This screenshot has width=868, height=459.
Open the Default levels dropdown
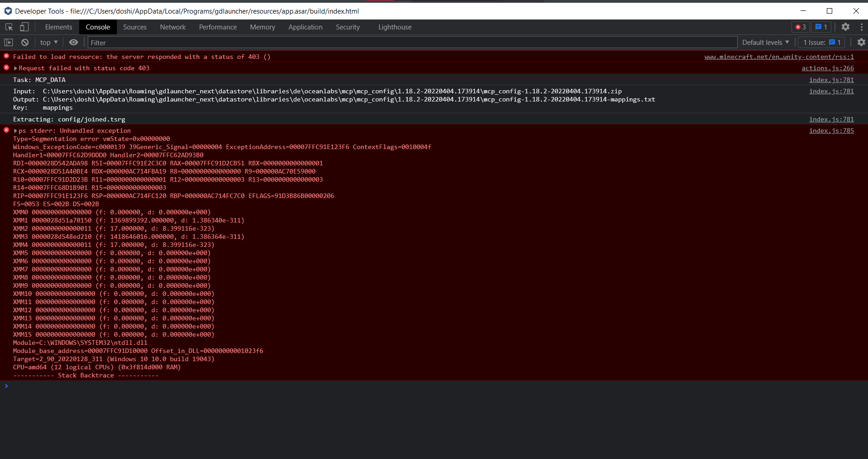click(765, 42)
